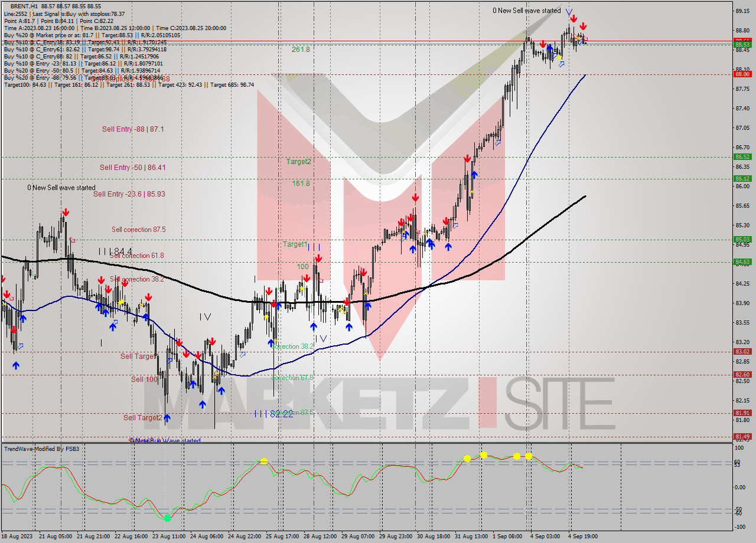Image resolution: width=756 pixels, height=543 pixels.
Task: Click the green 86.12 price tag on axis
Action: point(742,178)
